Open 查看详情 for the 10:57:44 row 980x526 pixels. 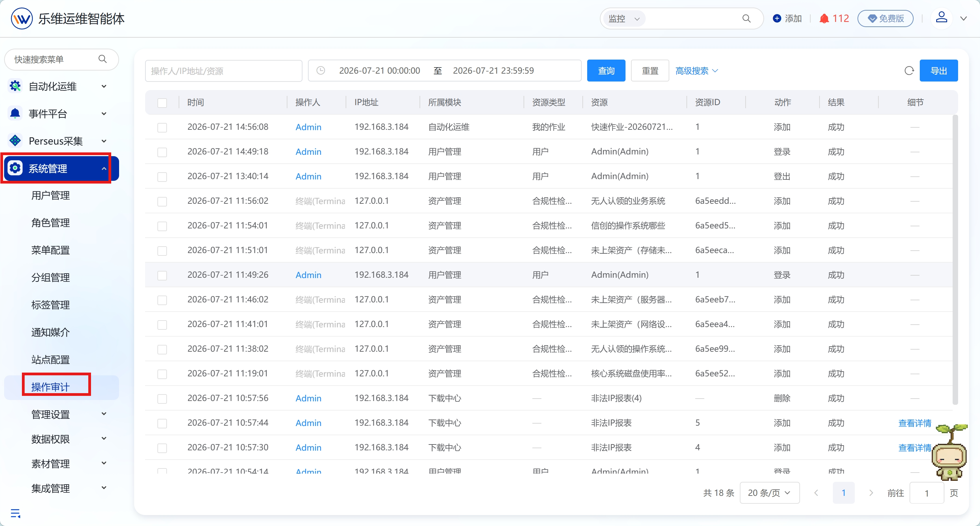[915, 423]
